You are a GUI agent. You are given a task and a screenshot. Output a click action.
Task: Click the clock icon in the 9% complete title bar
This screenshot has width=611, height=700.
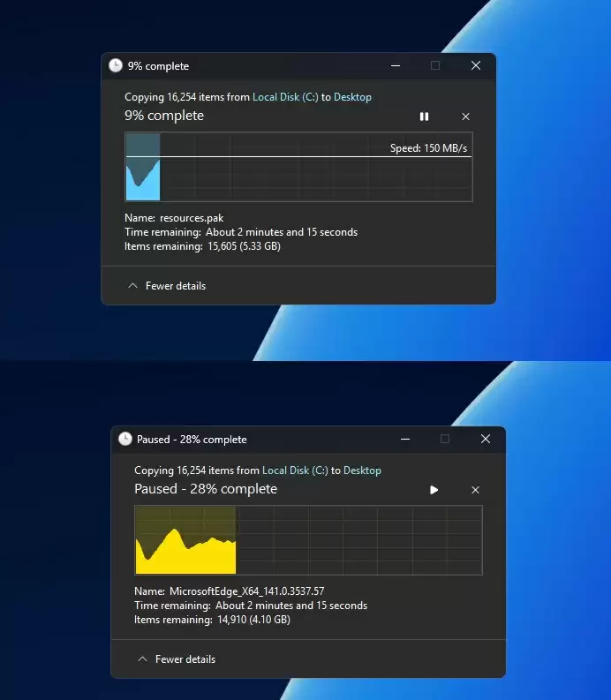pos(116,65)
